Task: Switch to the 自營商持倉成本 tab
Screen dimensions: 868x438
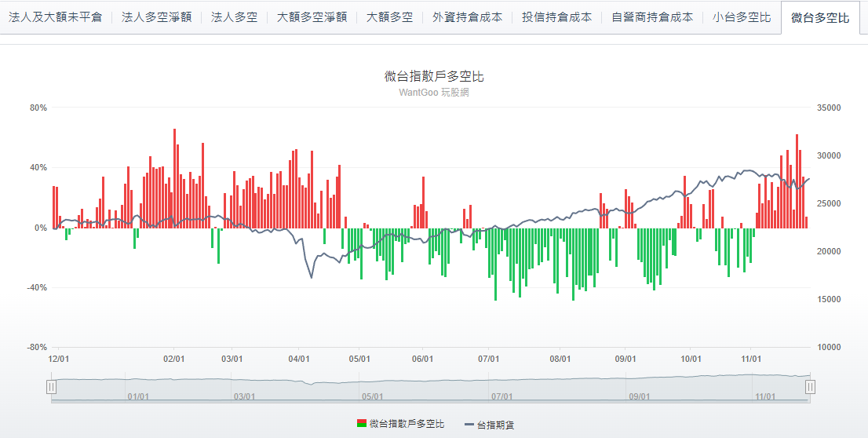Action: pos(652,17)
